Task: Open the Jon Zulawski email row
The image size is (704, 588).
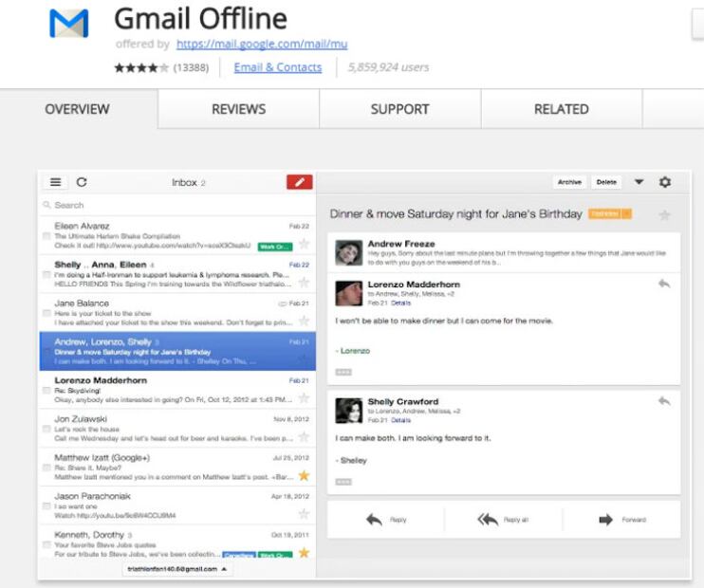Action: 177,429
